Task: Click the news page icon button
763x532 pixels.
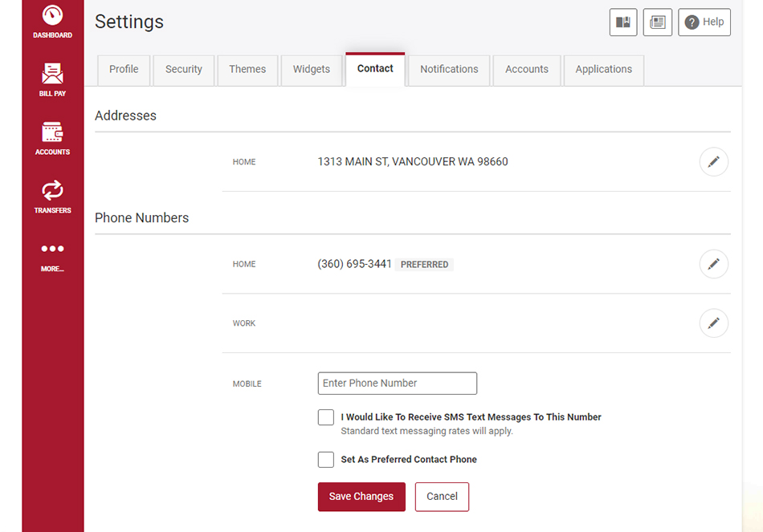Action: tap(658, 22)
